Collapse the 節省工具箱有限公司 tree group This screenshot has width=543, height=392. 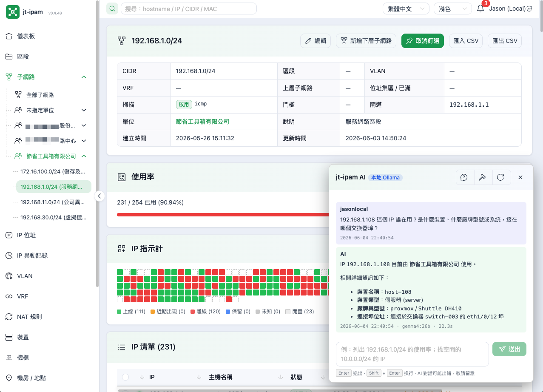pyautogui.click(x=84, y=156)
